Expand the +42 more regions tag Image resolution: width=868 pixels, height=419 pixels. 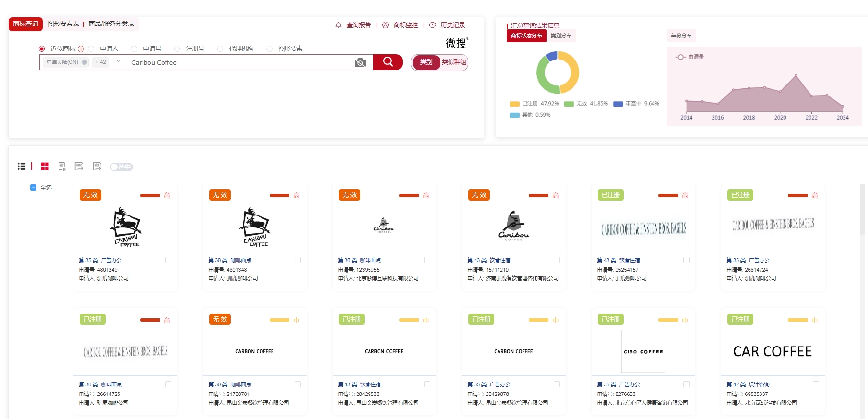[x=101, y=62]
